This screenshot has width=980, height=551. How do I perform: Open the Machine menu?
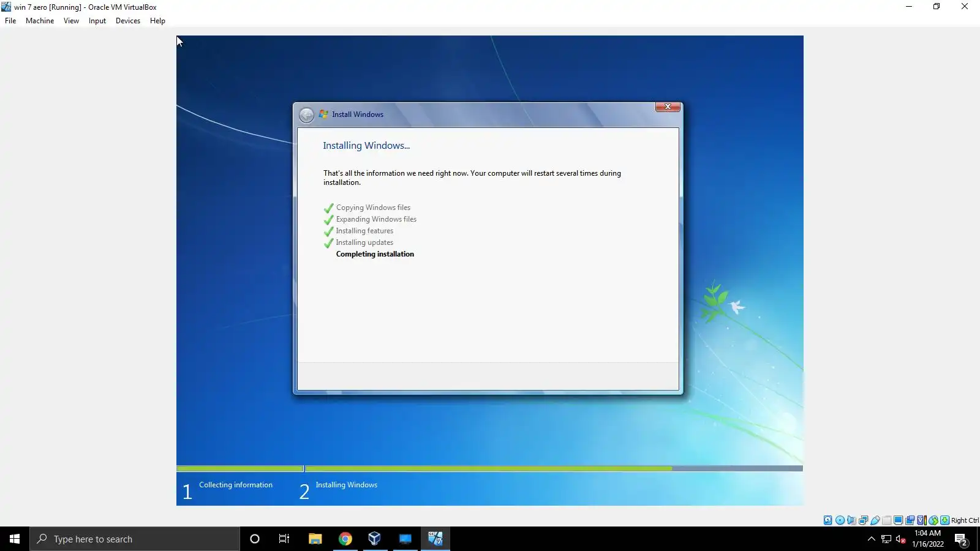[x=40, y=21]
